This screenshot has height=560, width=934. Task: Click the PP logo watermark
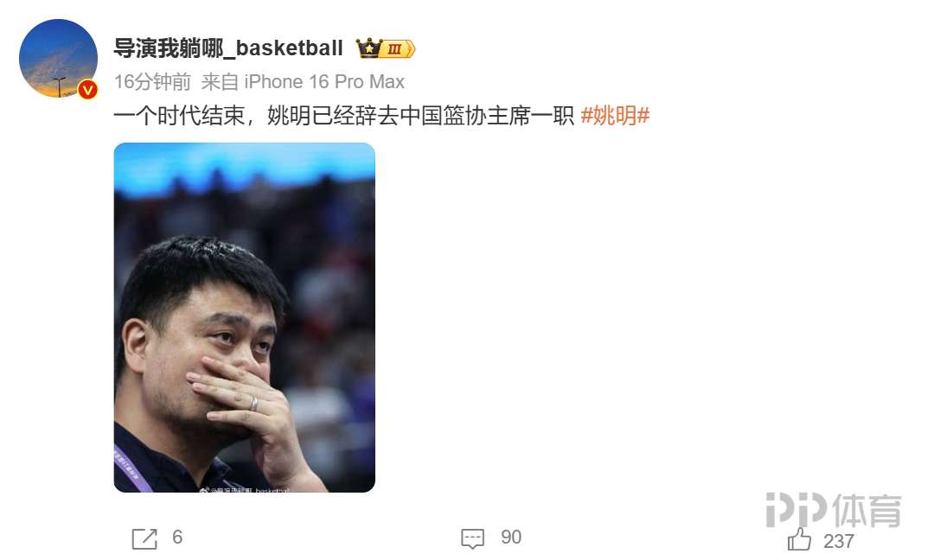[x=796, y=510]
